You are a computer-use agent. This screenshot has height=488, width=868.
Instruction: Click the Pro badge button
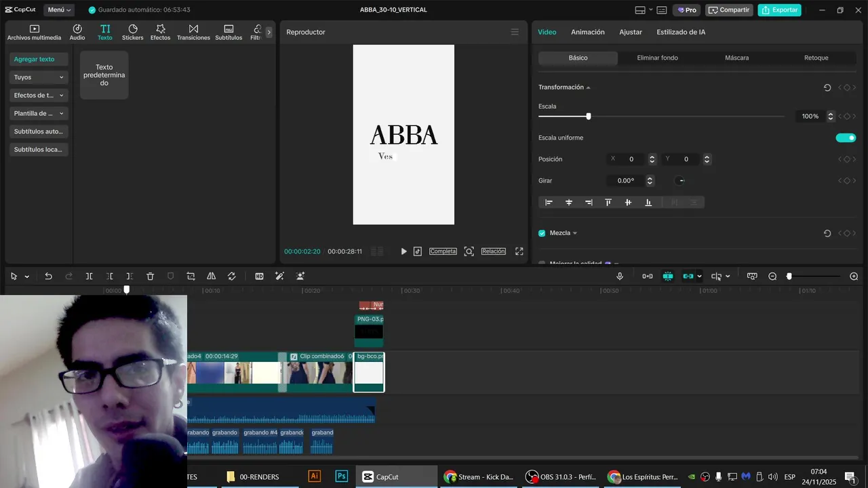687,10
